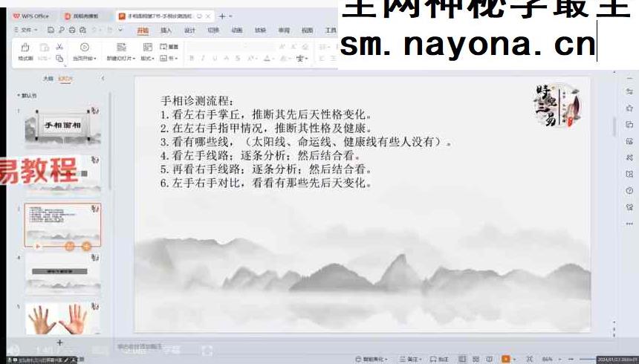The image size is (639, 364).
Task: Expand quick access toolbar dropdown
Action: tap(120, 30)
